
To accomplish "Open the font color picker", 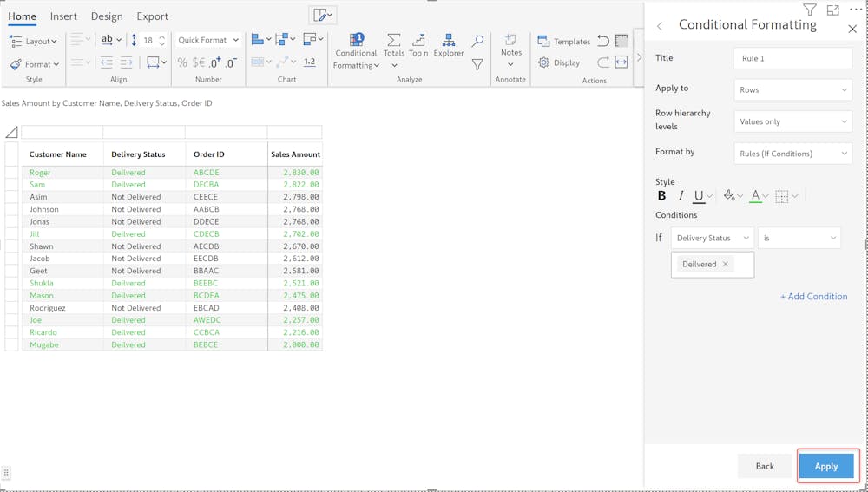I will click(756, 196).
